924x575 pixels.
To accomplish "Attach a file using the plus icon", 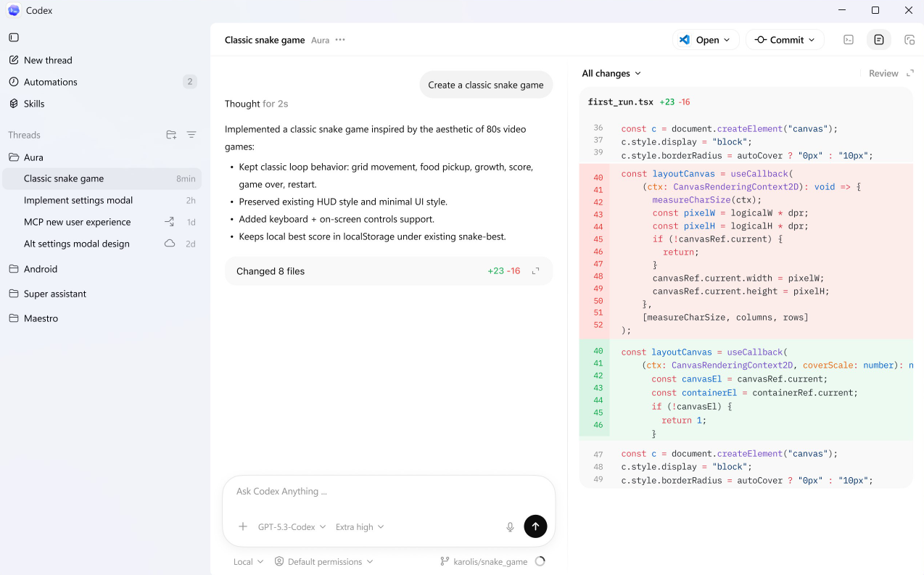I will tap(242, 526).
